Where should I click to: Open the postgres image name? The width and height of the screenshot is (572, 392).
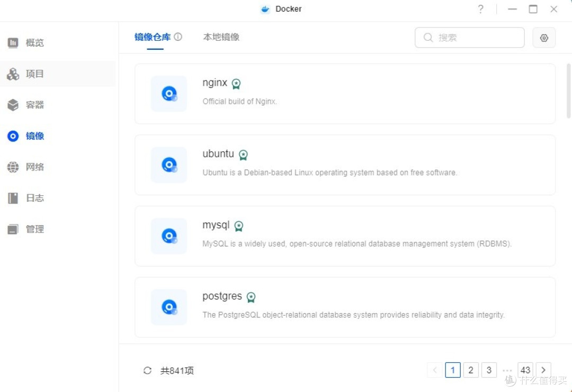pos(222,296)
